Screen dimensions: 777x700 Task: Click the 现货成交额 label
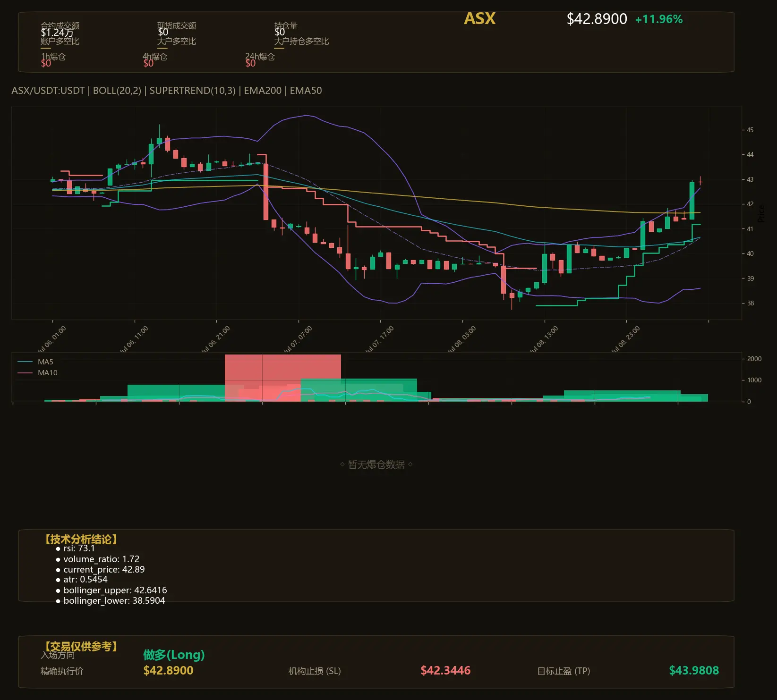[x=177, y=25]
